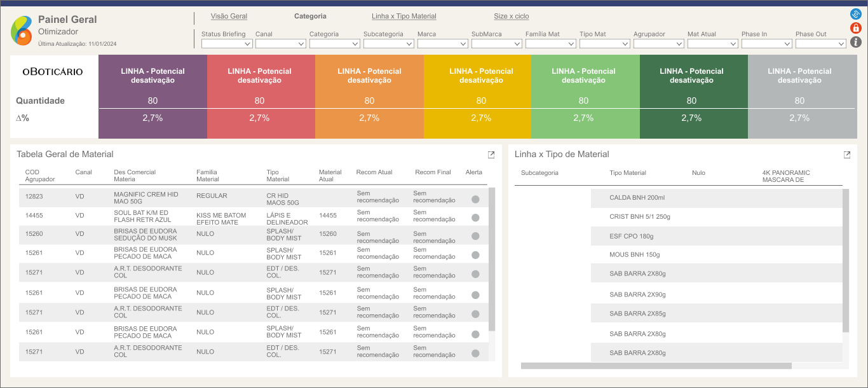Viewport: 868px width, 388px height.
Task: Expand the SubMarca filter dropdown
Action: click(497, 44)
